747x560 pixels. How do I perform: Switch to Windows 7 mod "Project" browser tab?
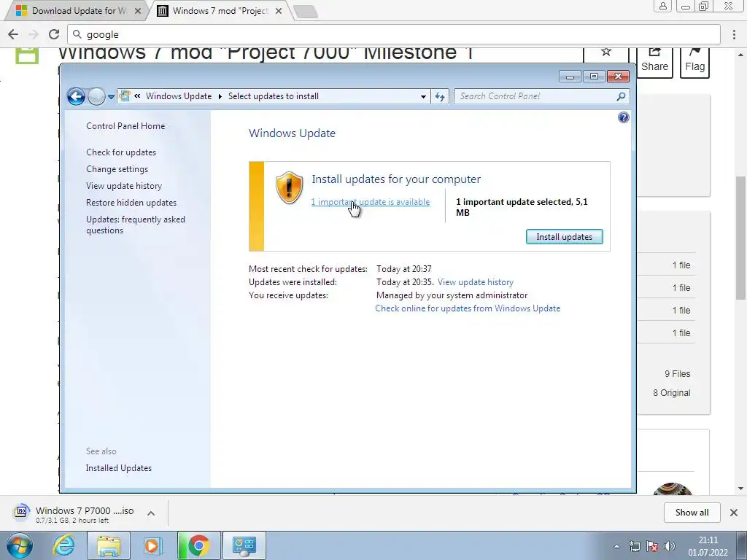[220, 10]
